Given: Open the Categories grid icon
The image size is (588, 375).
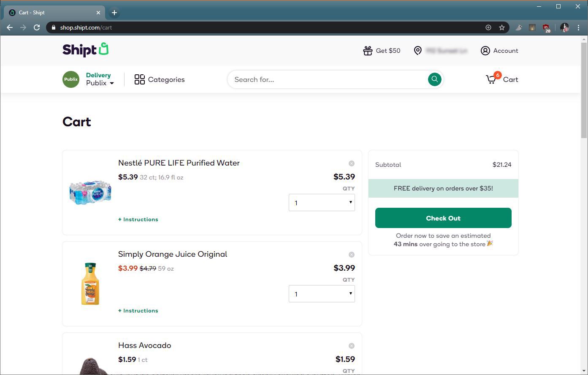Looking at the screenshot, I should [x=139, y=79].
